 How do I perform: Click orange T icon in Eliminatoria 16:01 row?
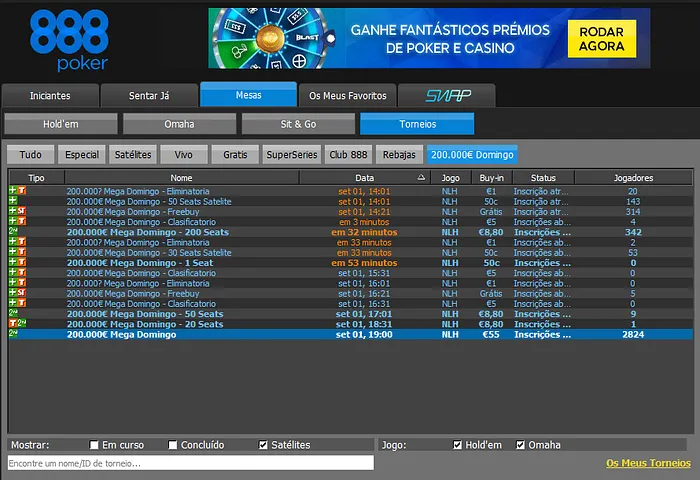(x=21, y=283)
